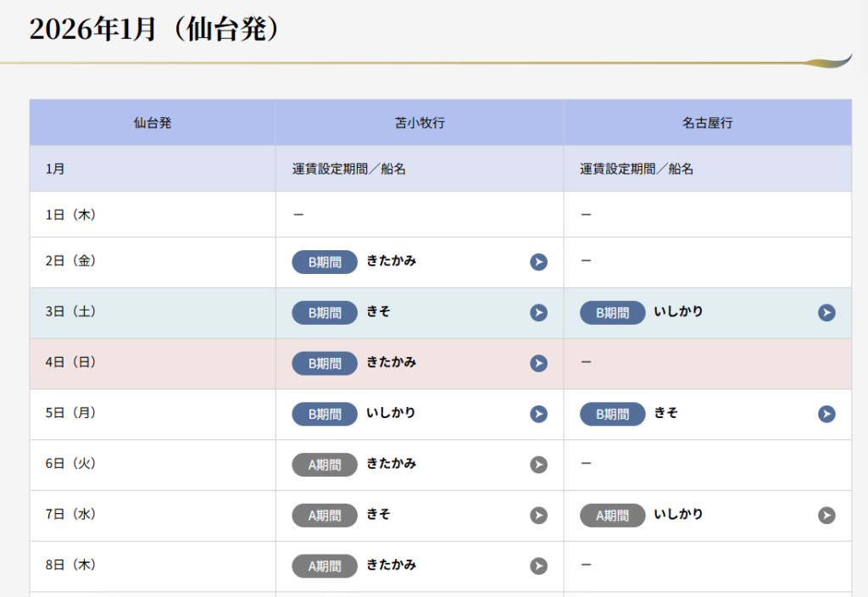This screenshot has height=597, width=868.
Task: Click gray arrow for Jan 7 Tomakomai きそ
Action: 538,516
